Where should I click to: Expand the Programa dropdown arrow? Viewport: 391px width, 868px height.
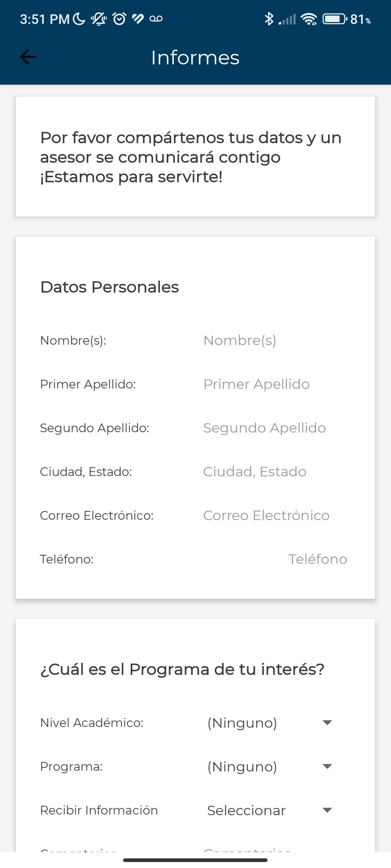click(327, 766)
